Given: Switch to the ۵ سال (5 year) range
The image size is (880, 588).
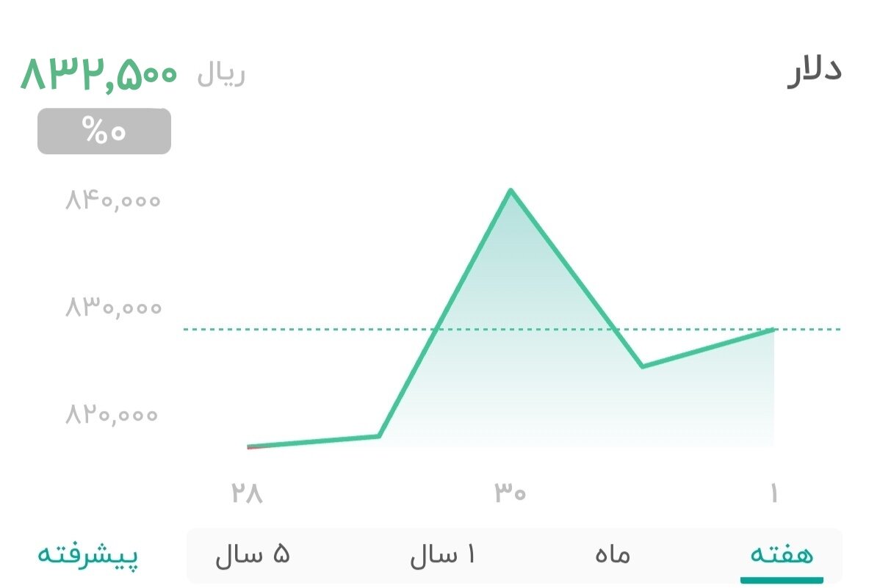Looking at the screenshot, I should tap(253, 554).
